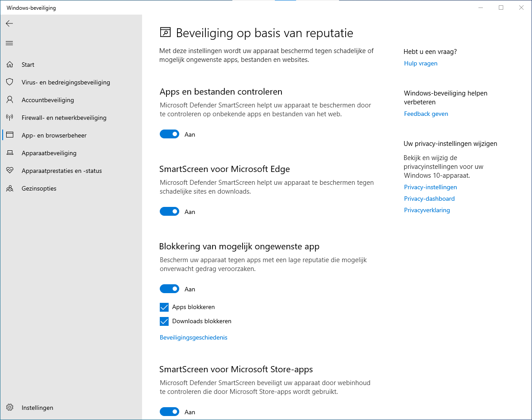The image size is (532, 420).
Task: Select App- en browserbeheer menu item
Action: pos(54,135)
